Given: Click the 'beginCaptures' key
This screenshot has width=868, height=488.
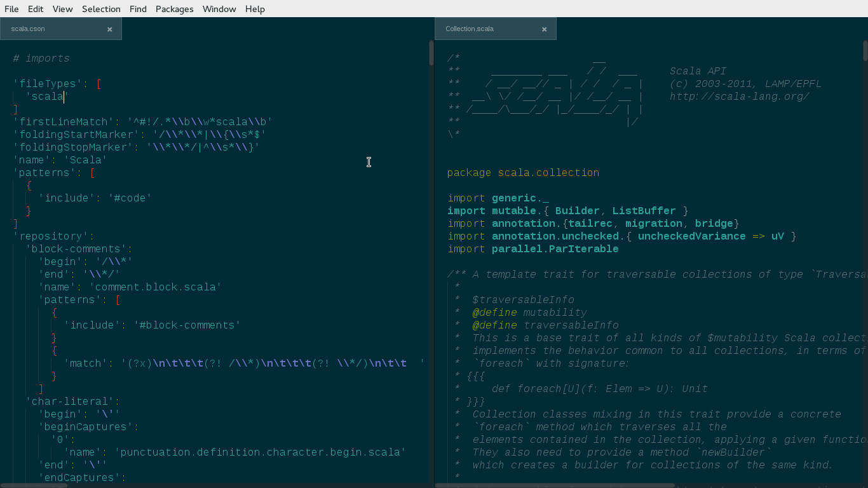Looking at the screenshot, I should [86, 426].
